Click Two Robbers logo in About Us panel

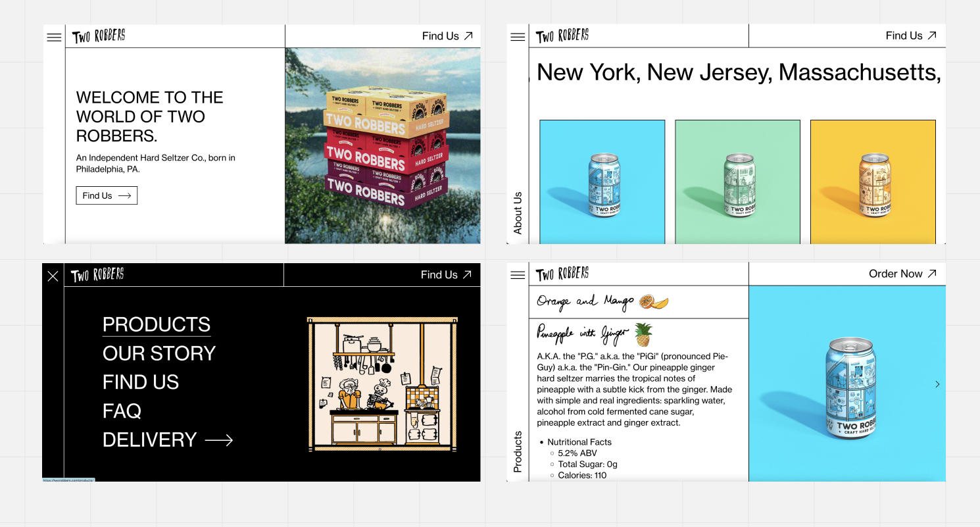click(562, 36)
